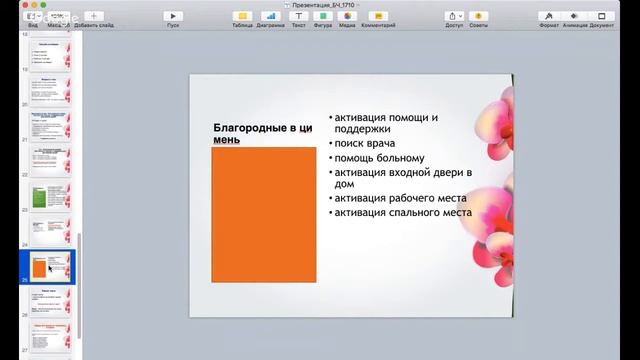Click the heading Благородные в ци мень
Screen dimensions: 640x360
click(263, 133)
